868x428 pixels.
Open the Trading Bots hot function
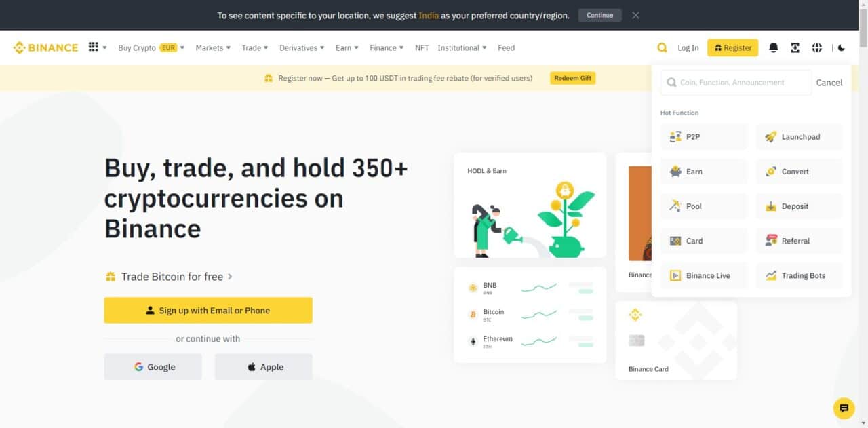(799, 275)
